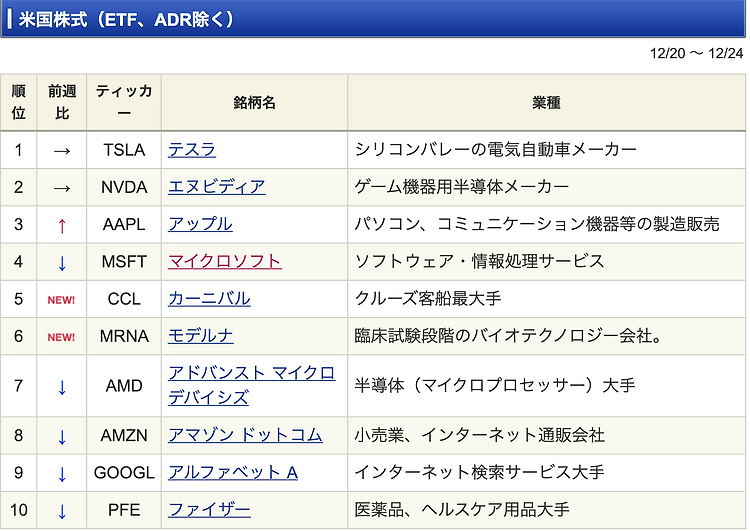The image size is (750, 531).
Task: Open the ファイザー stock link
Action: pyautogui.click(x=209, y=510)
